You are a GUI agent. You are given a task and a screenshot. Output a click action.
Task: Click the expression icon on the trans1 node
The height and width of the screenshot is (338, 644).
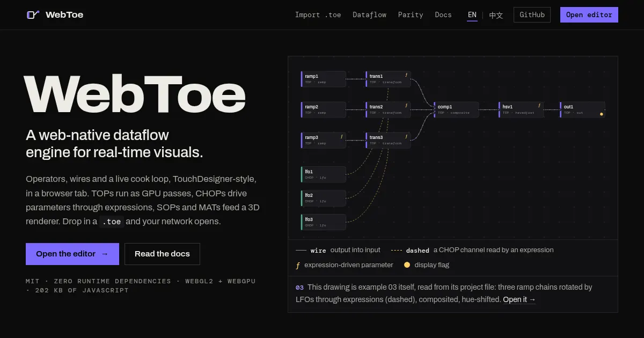tap(406, 75)
